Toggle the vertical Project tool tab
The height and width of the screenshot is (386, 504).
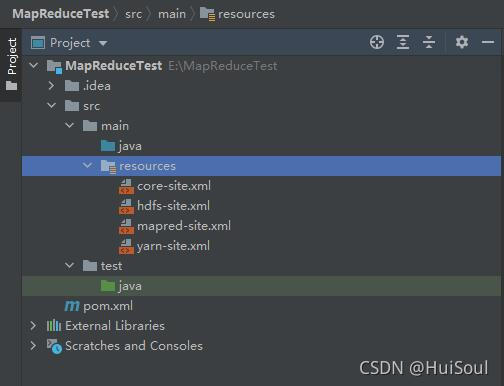point(11,64)
